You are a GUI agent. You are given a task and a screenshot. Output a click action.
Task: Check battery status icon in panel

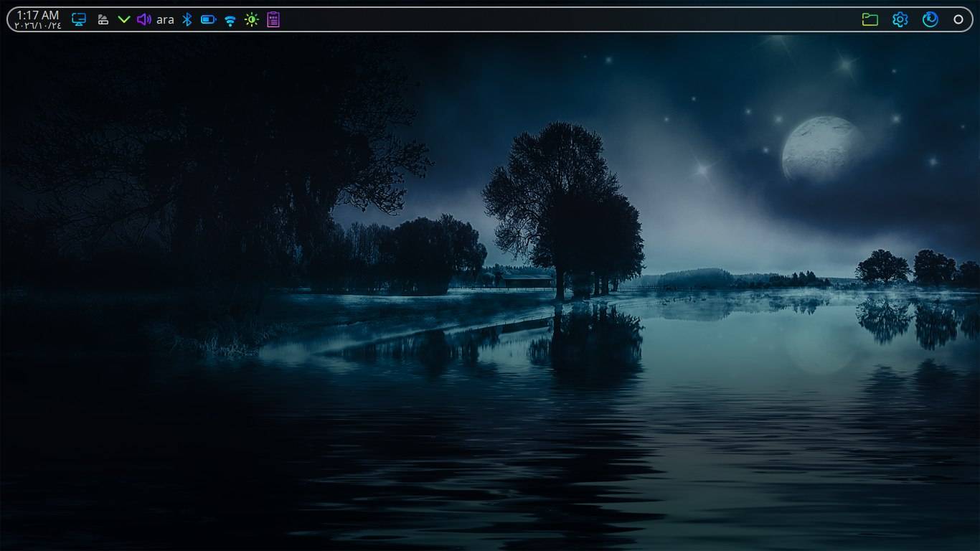click(x=208, y=19)
